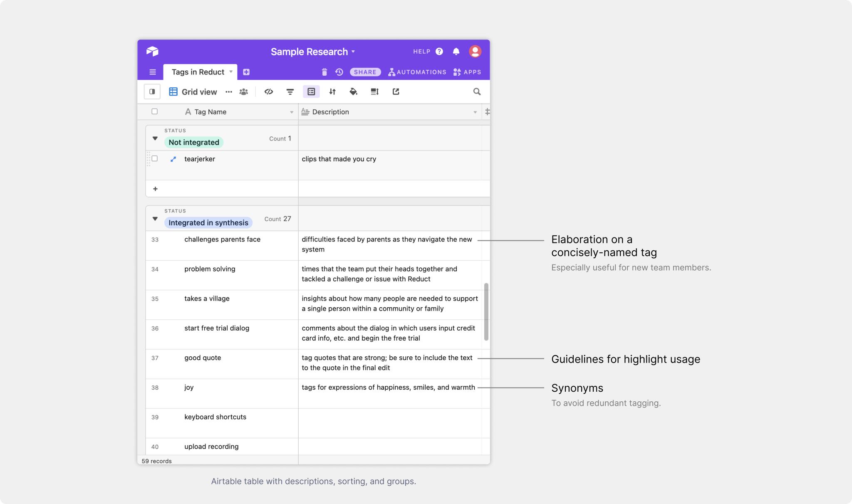The image size is (852, 504).
Task: Click the Count 1 group summary
Action: click(x=280, y=138)
